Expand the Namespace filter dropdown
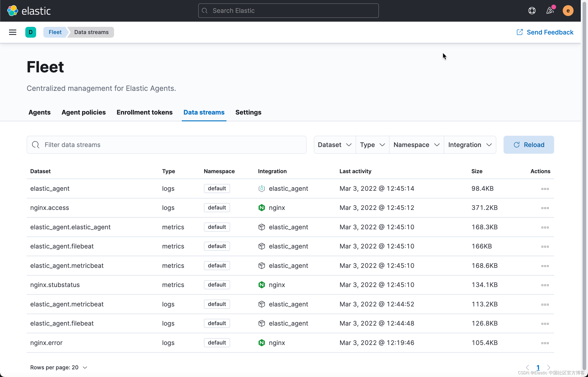Screen dimensions: 588x377 click(x=416, y=145)
